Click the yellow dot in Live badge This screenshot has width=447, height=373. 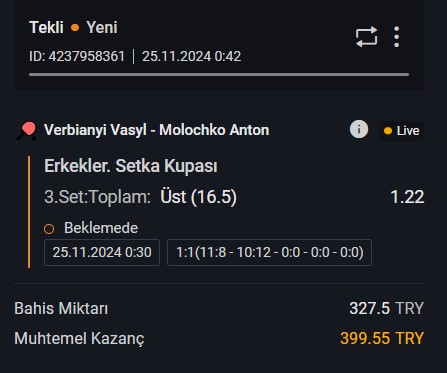tap(388, 131)
